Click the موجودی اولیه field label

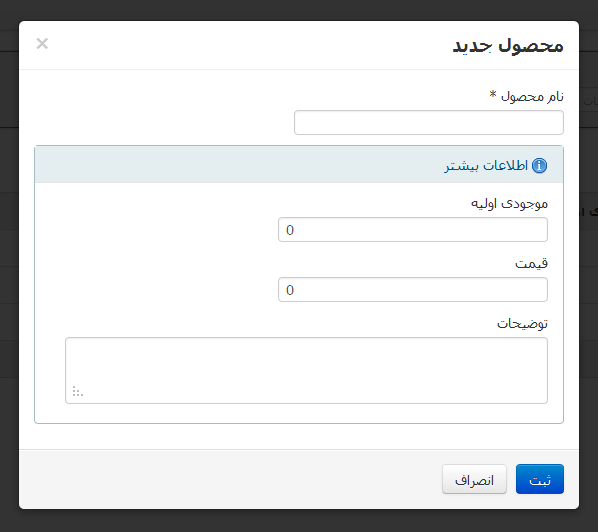point(509,204)
